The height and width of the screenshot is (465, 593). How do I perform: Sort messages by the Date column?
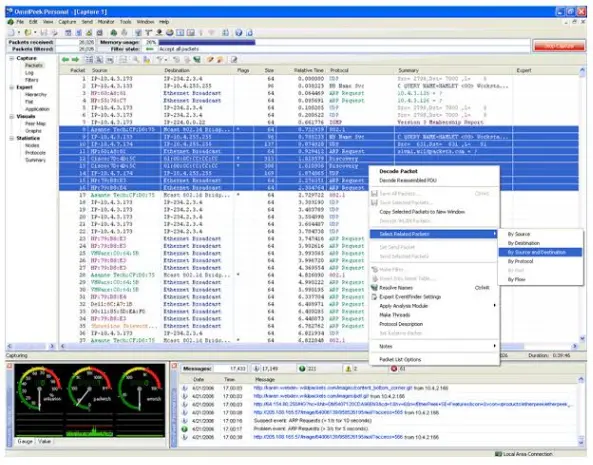[199, 380]
